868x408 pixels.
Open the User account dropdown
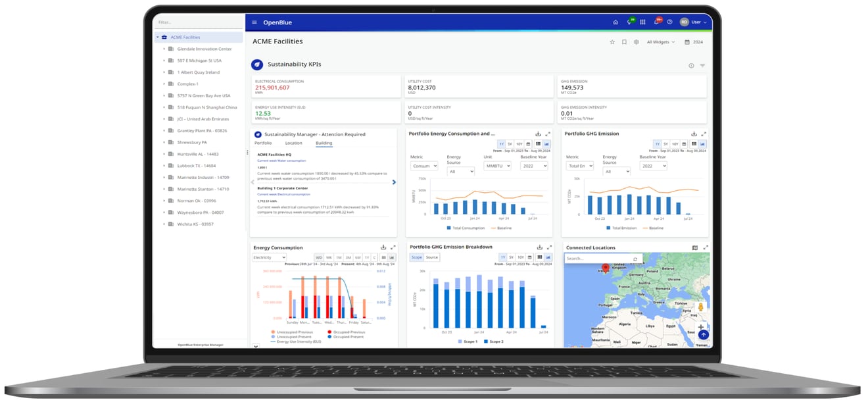pos(693,22)
